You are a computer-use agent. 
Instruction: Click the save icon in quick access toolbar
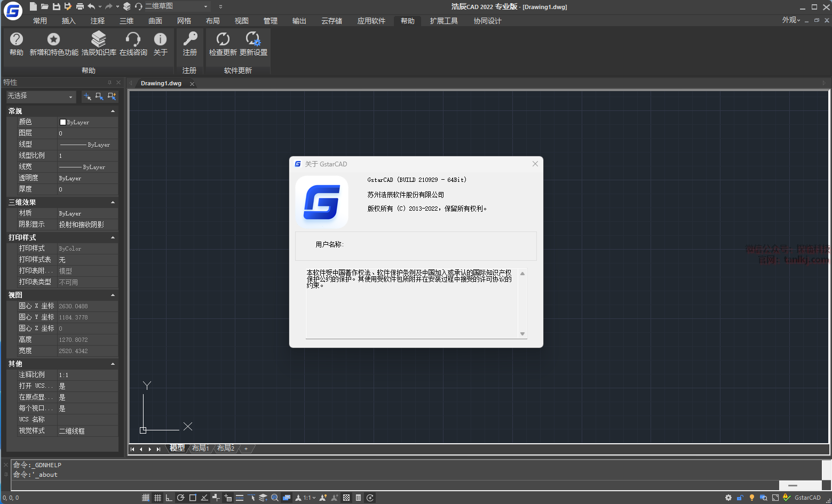(56, 6)
